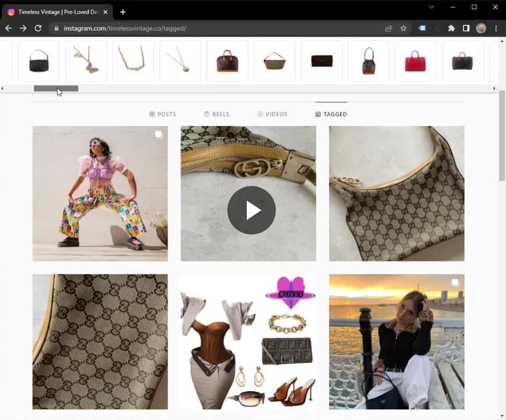Open the thin round-pendant necklace thumbnail

point(181,61)
